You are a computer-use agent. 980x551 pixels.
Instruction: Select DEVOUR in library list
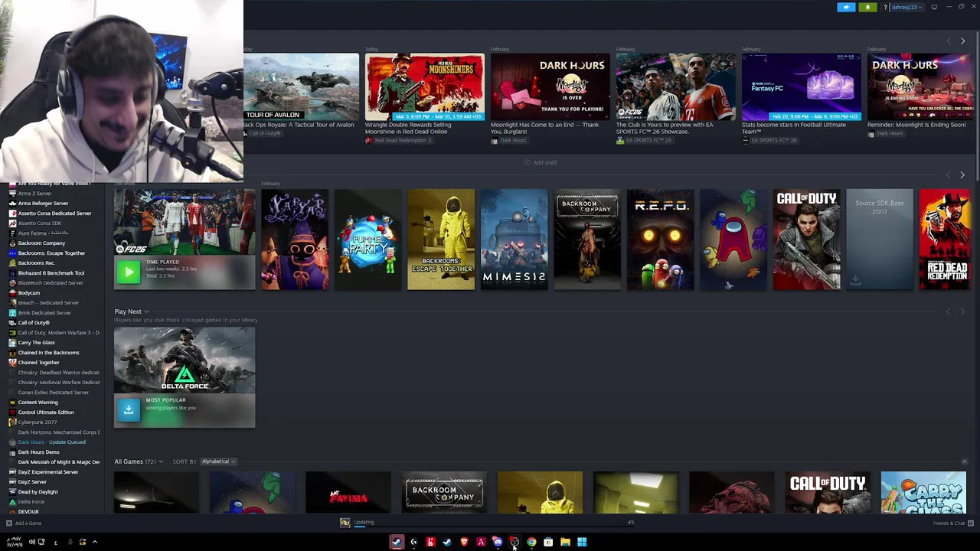[28, 512]
